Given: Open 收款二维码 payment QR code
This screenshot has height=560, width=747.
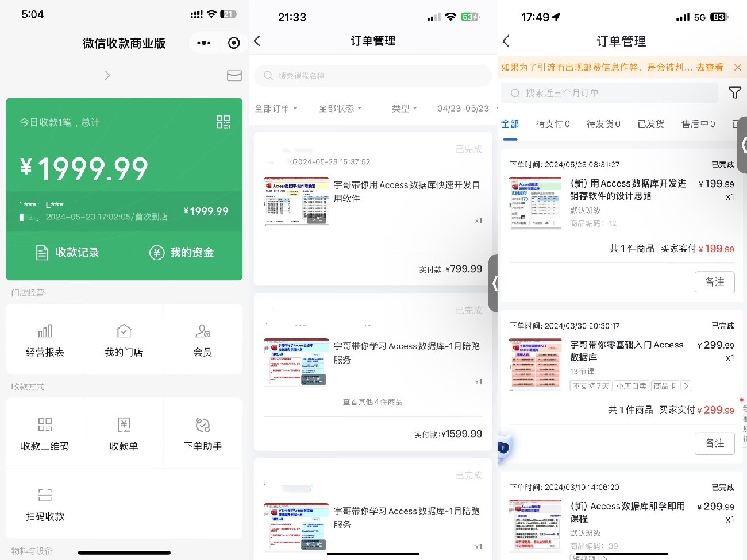Looking at the screenshot, I should pos(45,434).
